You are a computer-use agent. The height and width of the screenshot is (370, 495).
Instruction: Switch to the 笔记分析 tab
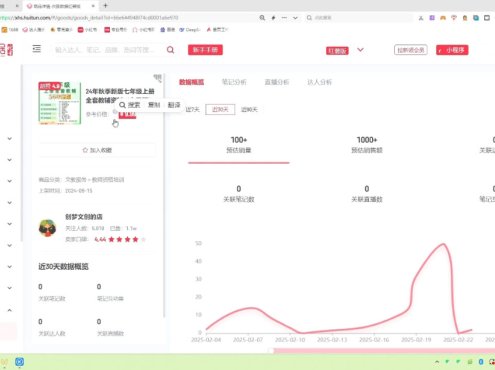[234, 82]
